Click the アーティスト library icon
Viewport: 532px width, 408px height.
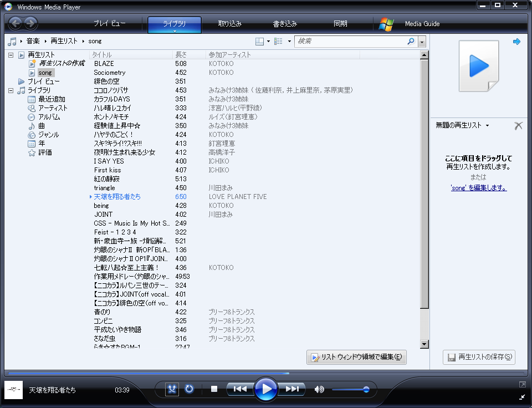pos(32,108)
